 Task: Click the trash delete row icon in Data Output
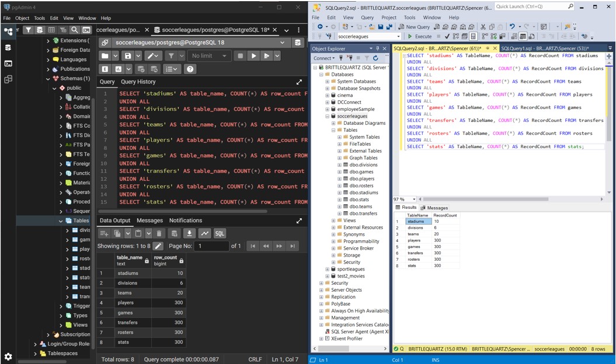pos(159,234)
